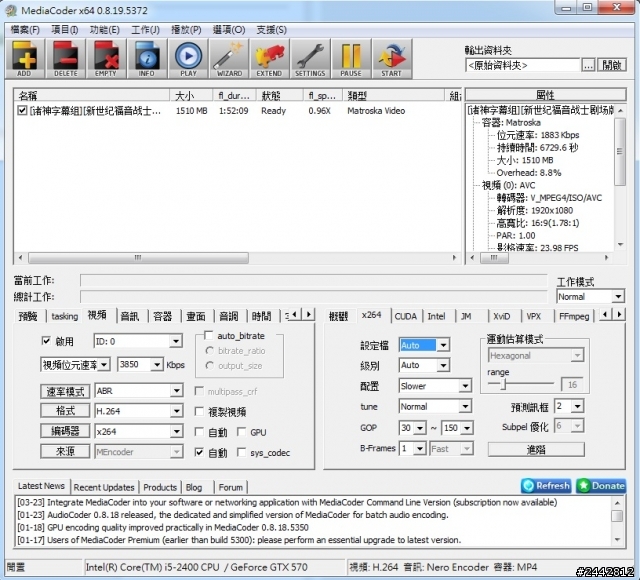Image resolution: width=640 pixels, height=580 pixels.
Task: Click the news list scroll down arrow
Action: coord(618,540)
